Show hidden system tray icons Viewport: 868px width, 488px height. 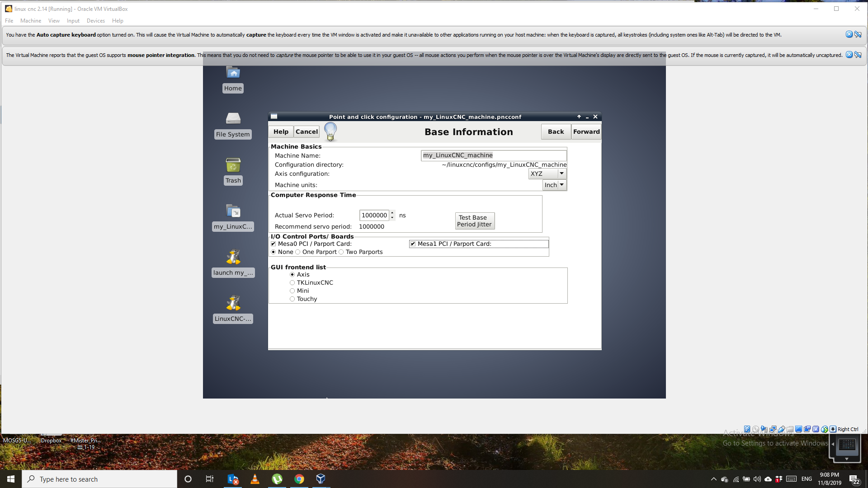pos(713,479)
